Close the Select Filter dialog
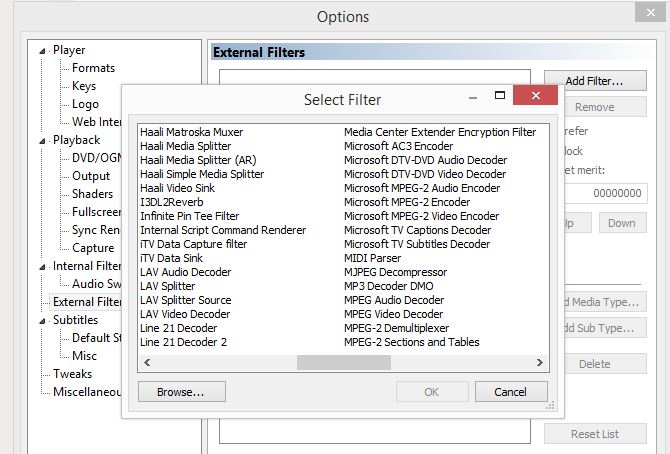 pos(535,95)
